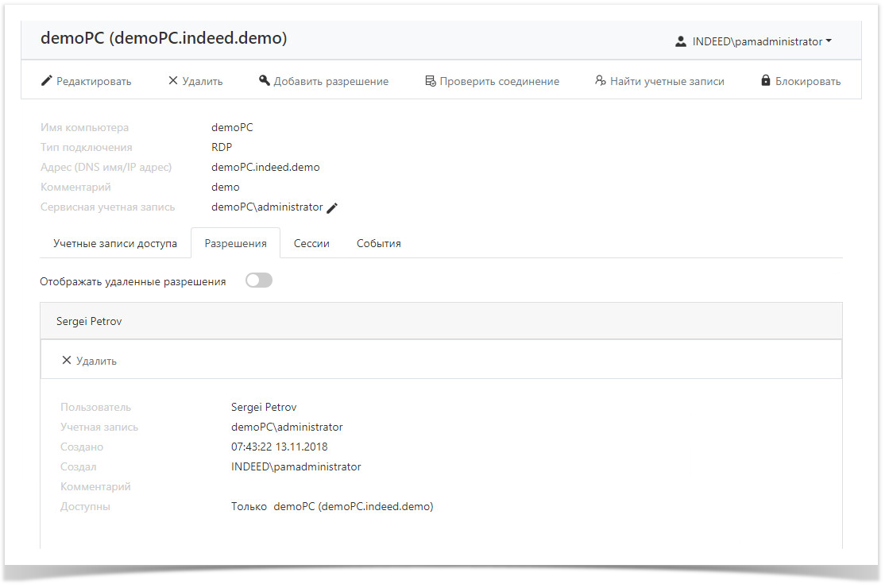
Task: Click the Проверить соединение server icon
Action: [430, 81]
